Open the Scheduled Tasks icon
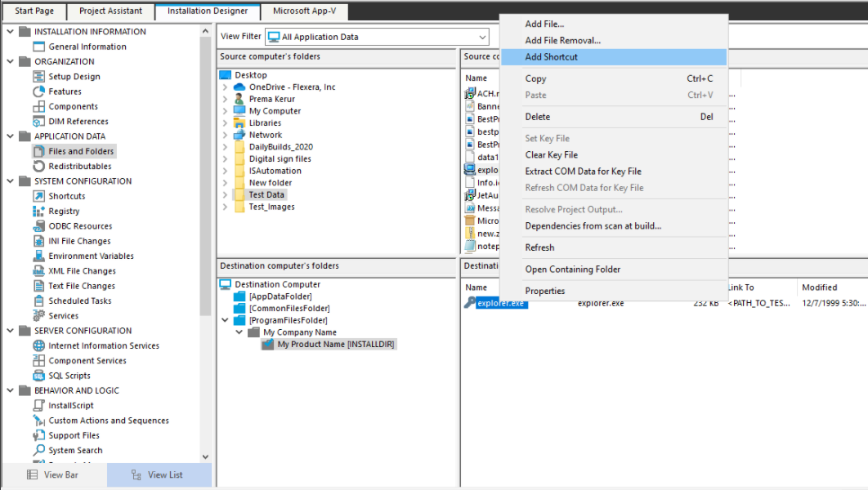 [39, 301]
